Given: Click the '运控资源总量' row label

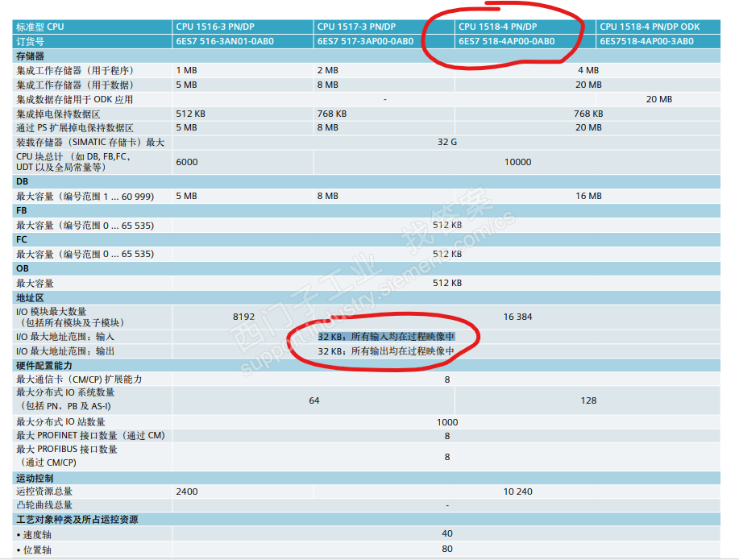Looking at the screenshot, I should point(44,492).
